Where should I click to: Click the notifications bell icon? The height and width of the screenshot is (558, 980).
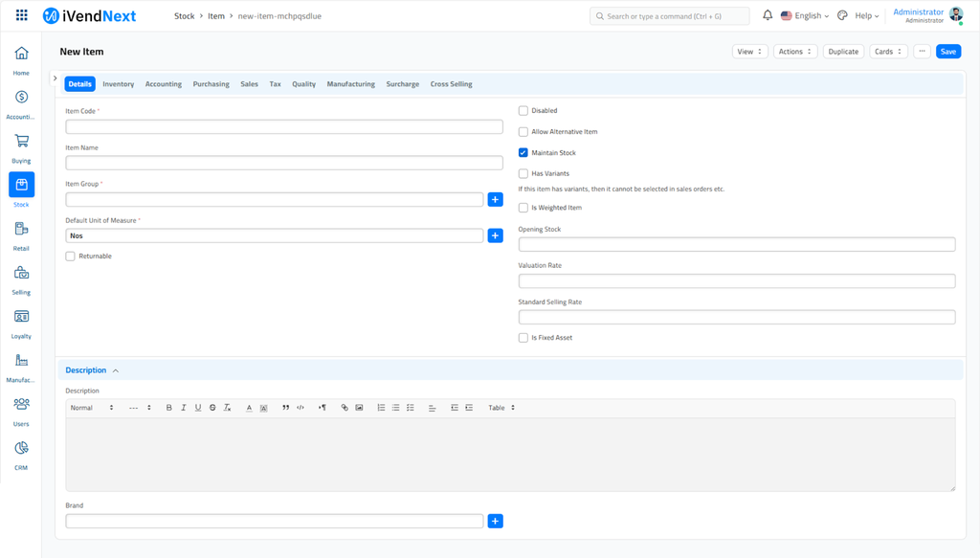tap(768, 15)
